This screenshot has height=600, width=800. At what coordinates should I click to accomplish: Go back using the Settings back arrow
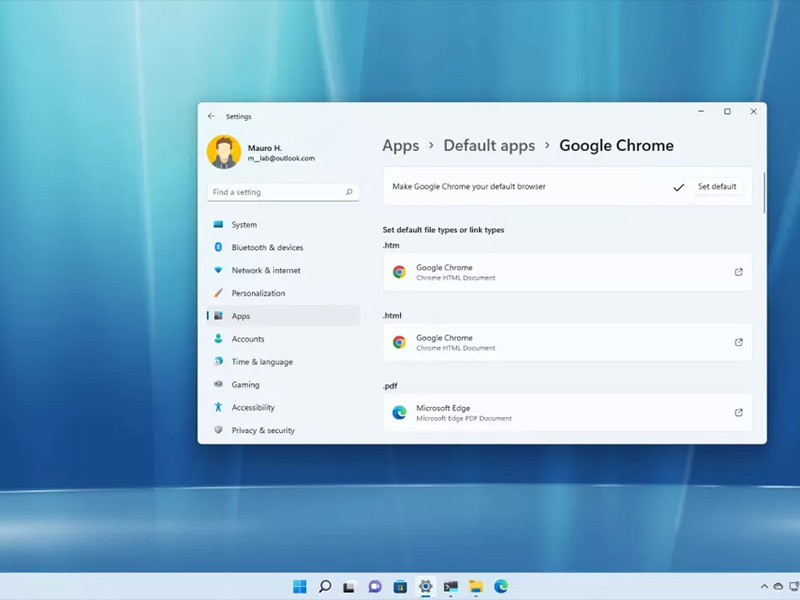(211, 116)
